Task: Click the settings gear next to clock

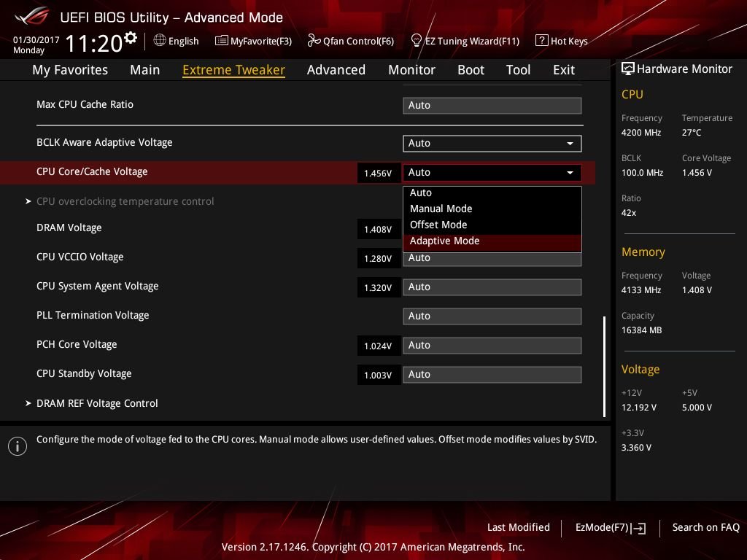Action: point(130,37)
